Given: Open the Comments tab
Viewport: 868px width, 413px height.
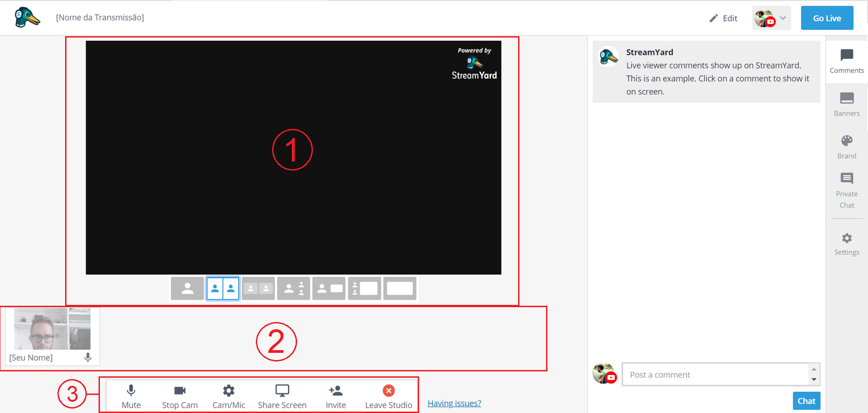Looking at the screenshot, I should coord(846,61).
